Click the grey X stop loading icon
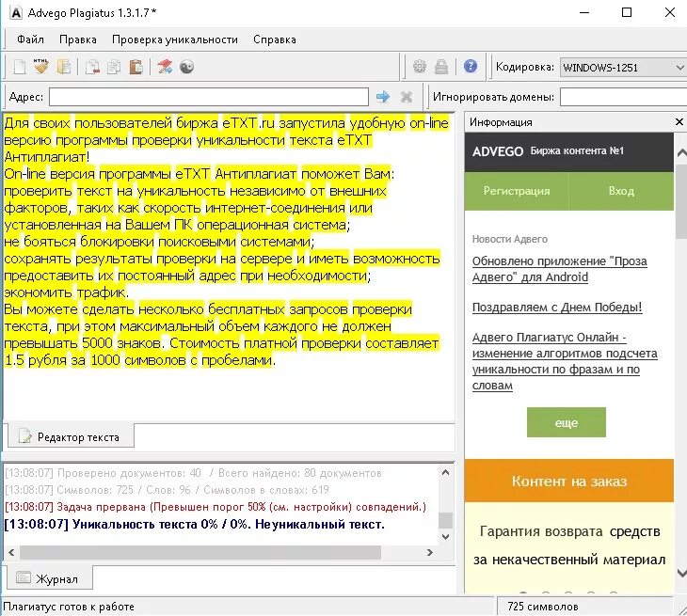Viewport: 687px width, 616px height. point(407,97)
